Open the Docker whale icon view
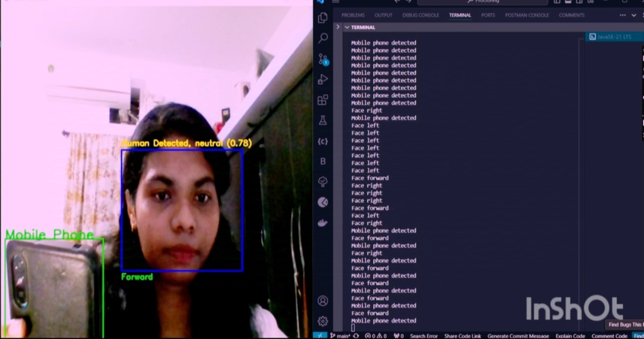This screenshot has width=644, height=339. [323, 223]
